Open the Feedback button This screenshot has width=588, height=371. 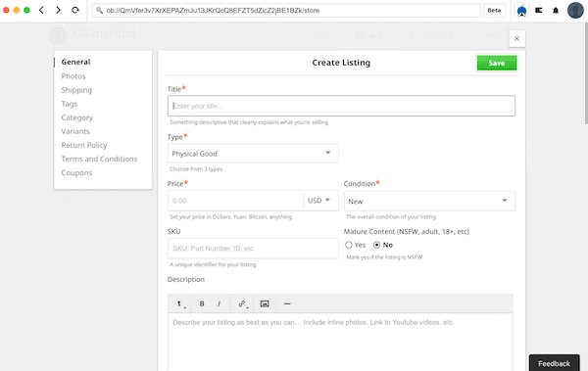pyautogui.click(x=554, y=363)
